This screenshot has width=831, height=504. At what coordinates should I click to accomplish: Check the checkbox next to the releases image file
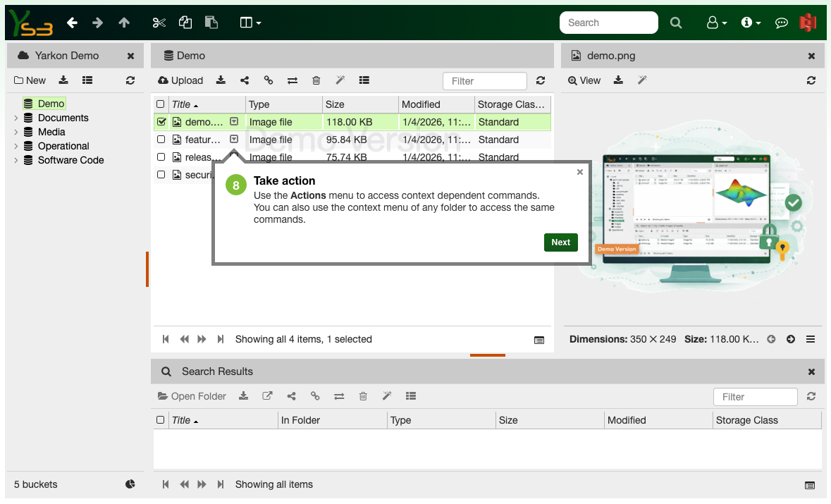pyautogui.click(x=161, y=156)
